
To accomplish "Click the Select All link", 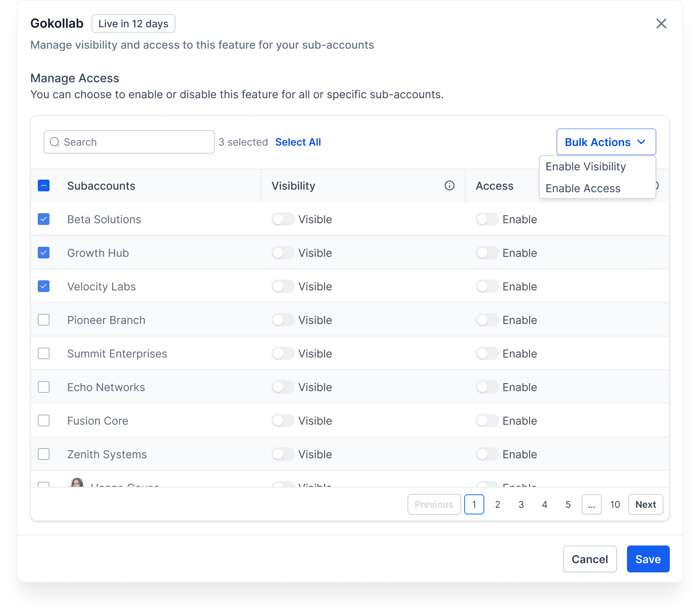I will [298, 142].
